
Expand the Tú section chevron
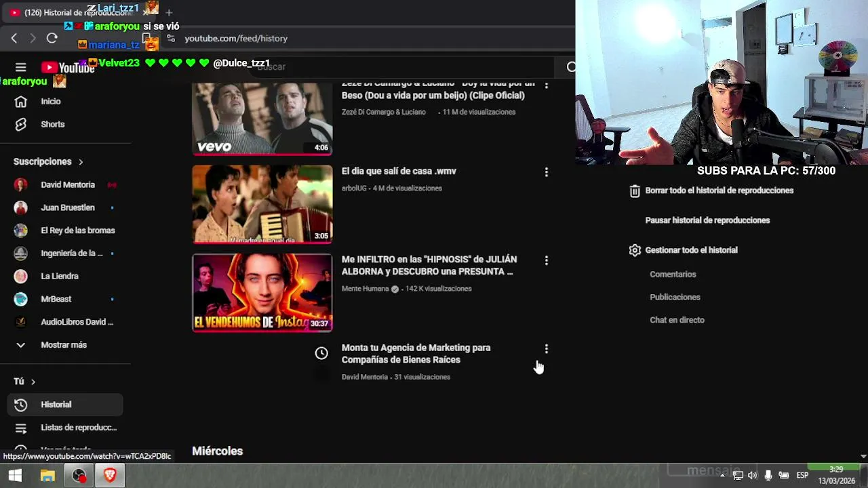pyautogui.click(x=33, y=382)
